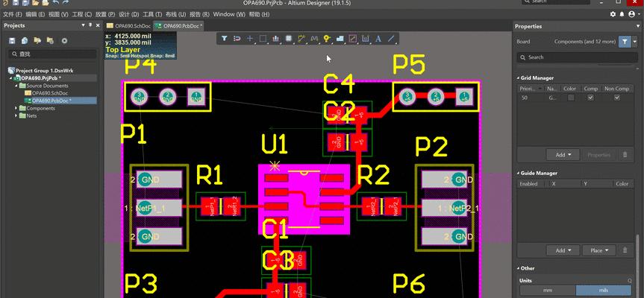Viewport: 644px width, 298px height.
Task: Select the place text string tool
Action: point(378,39)
